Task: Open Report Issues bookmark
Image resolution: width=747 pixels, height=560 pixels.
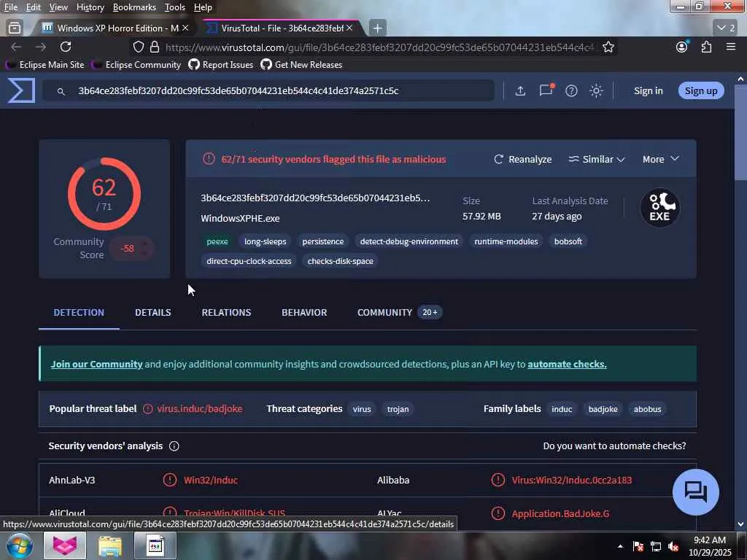Action: point(221,65)
